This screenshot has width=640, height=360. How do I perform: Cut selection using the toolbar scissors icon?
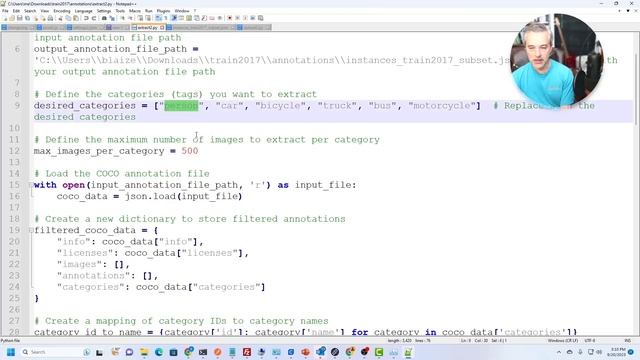pyautogui.click(x=60, y=18)
